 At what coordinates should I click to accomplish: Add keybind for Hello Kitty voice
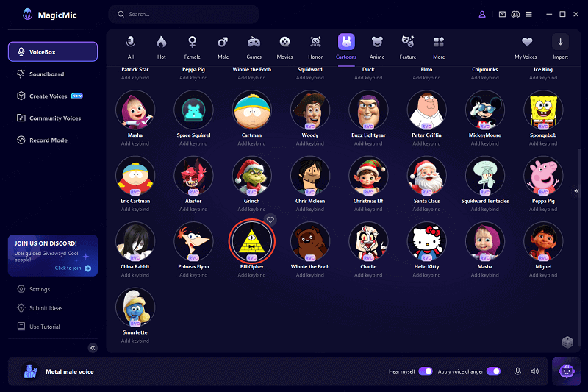[426, 275]
